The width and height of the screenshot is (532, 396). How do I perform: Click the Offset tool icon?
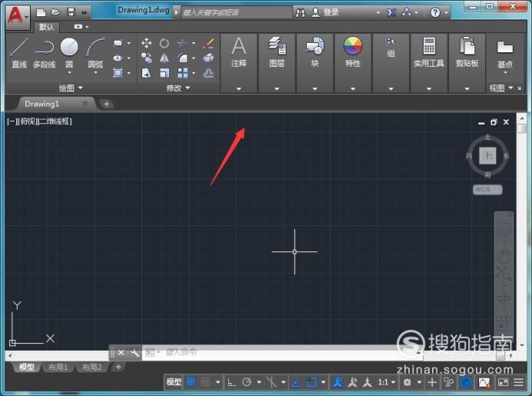click(x=208, y=73)
